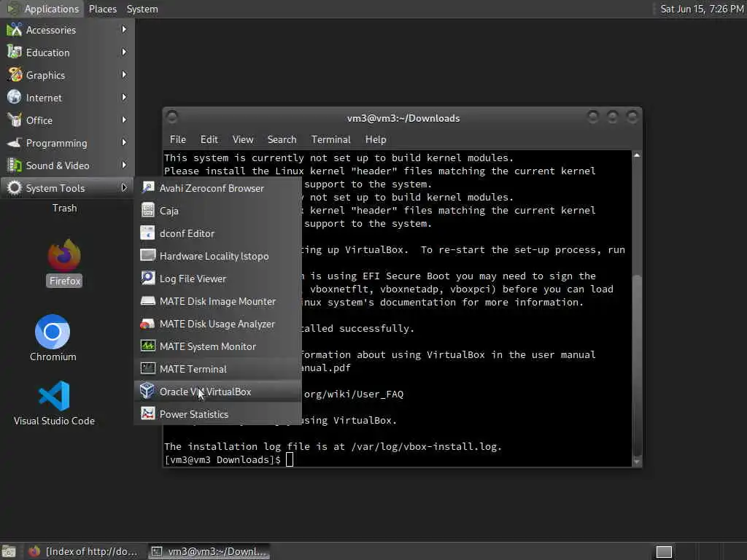Expand the Accessories submenu arrow

124,29
